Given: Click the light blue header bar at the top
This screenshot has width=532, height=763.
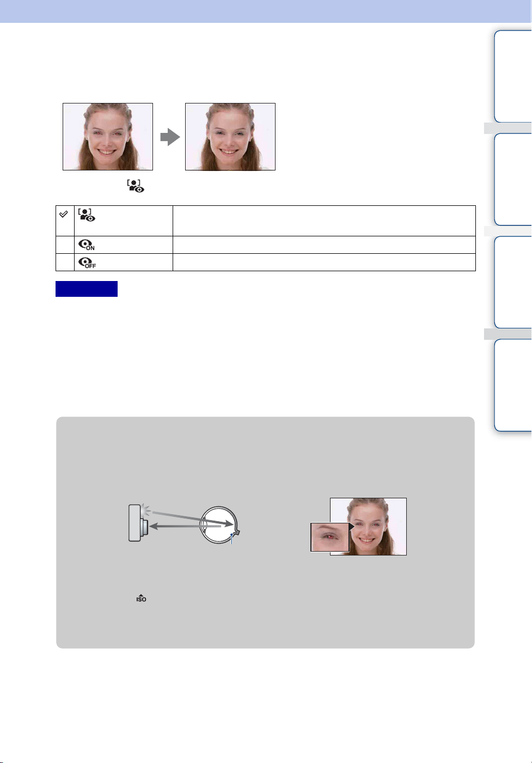Looking at the screenshot, I should click(266, 11).
